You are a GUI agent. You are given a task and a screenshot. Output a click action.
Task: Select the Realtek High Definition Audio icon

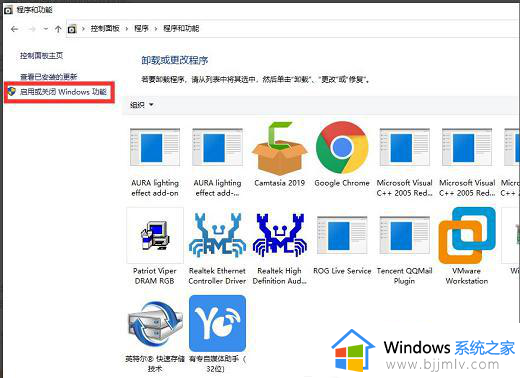[279, 236]
